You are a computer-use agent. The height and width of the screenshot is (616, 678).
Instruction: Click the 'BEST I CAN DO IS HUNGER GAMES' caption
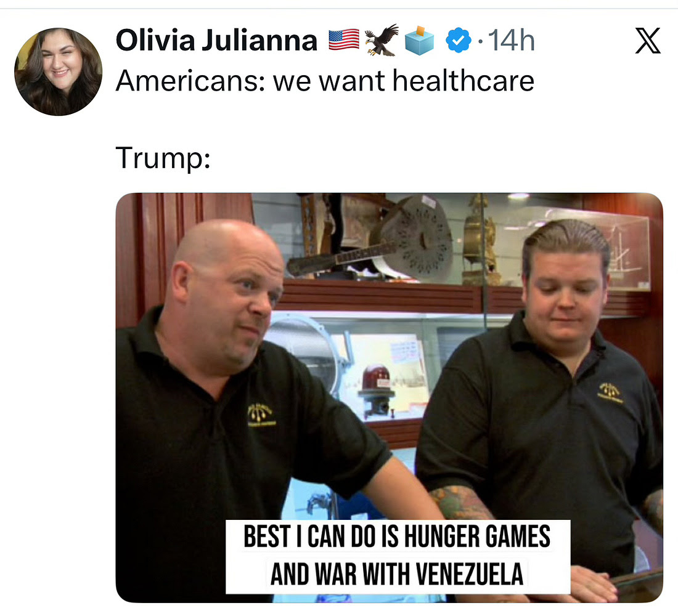point(397,537)
